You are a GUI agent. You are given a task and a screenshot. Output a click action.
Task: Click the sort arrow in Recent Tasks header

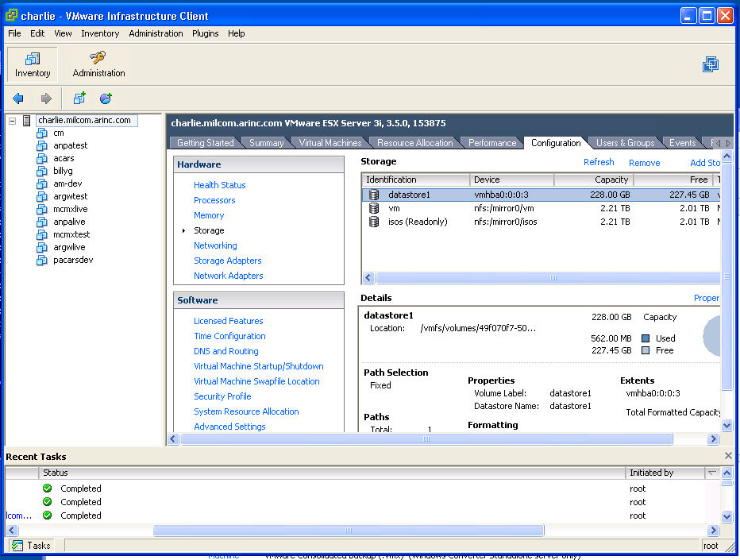pos(712,473)
